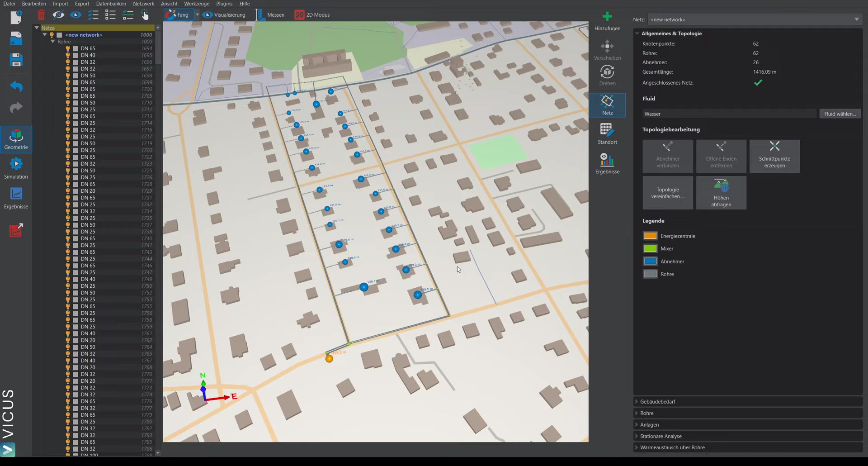Open the Datei menu
This screenshot has width=868, height=466.
(9, 4)
